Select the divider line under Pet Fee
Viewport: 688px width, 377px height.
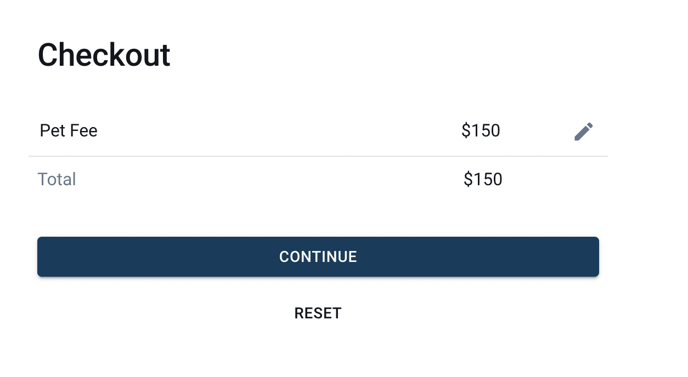pos(318,156)
